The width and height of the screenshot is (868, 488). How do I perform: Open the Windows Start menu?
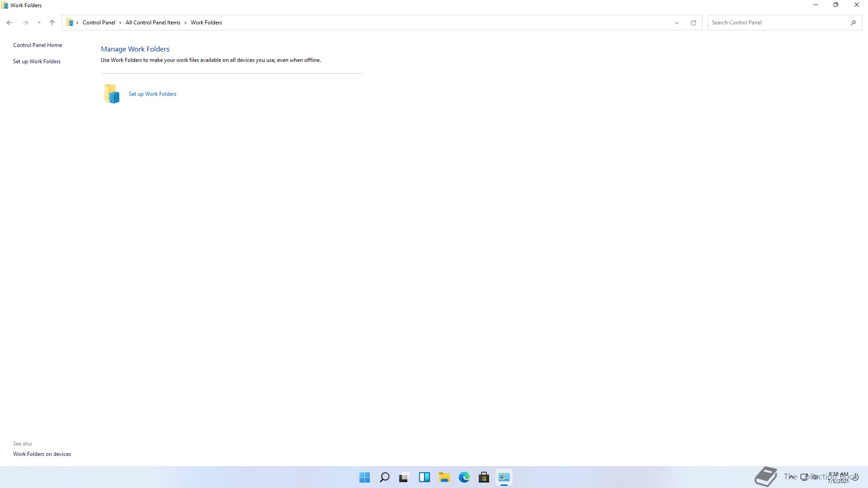pos(364,477)
